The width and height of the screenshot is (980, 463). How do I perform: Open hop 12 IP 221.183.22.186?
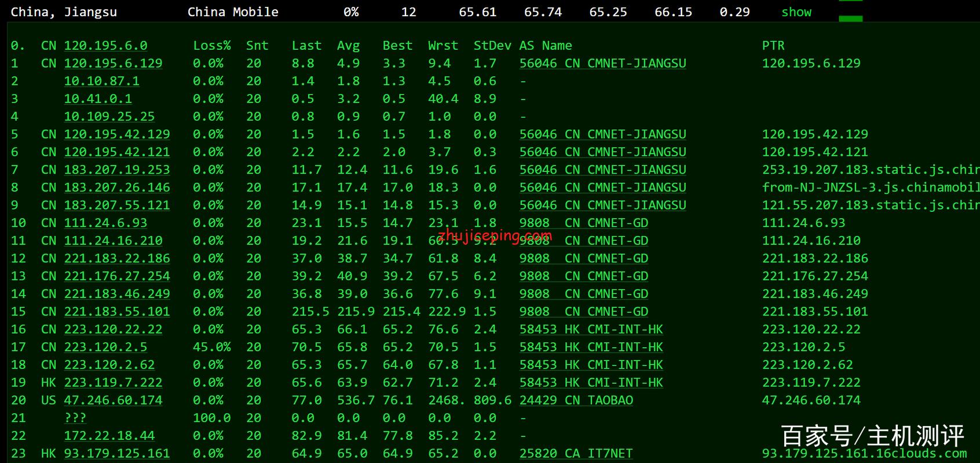pos(117,259)
